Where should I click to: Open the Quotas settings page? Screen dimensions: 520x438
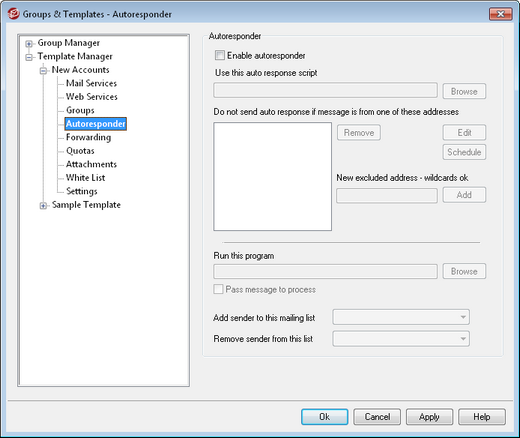coord(80,151)
